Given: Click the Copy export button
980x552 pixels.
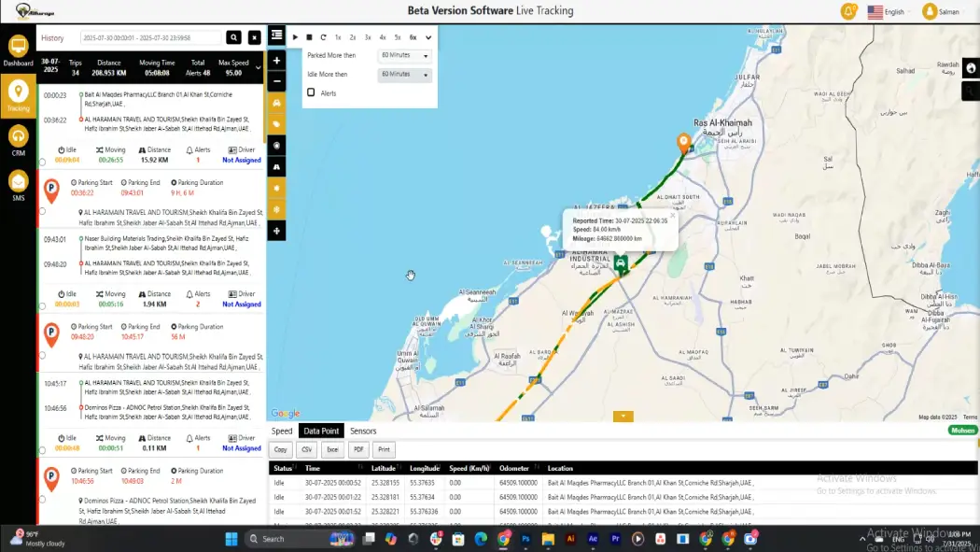Looking at the screenshot, I should [281, 449].
